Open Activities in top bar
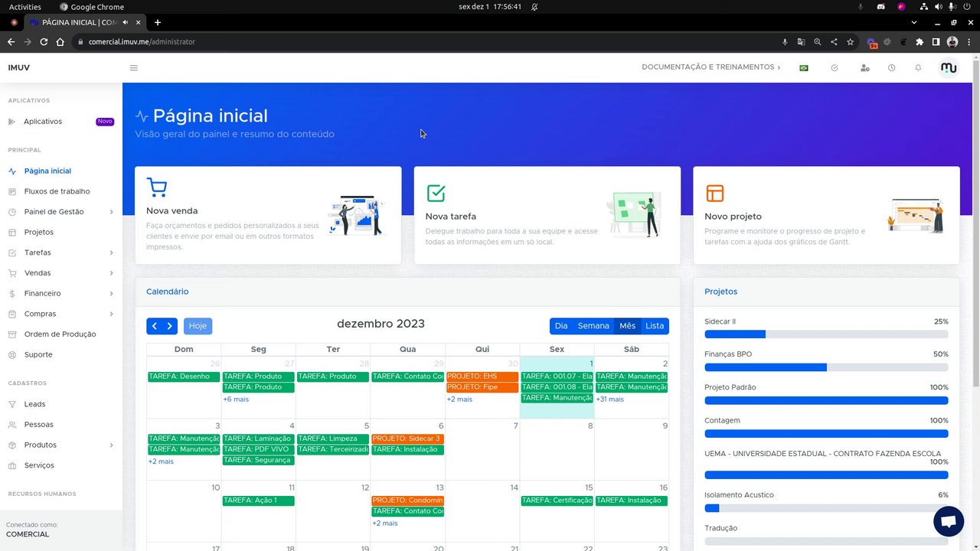 [25, 7]
